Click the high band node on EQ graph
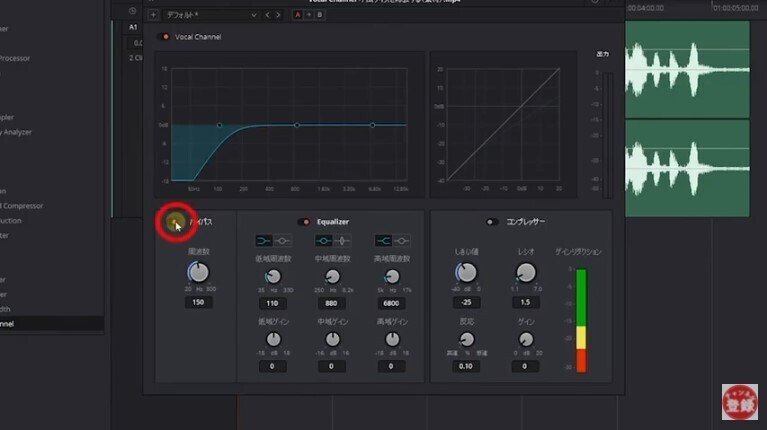Viewport: 767px width, 430px height. (373, 125)
